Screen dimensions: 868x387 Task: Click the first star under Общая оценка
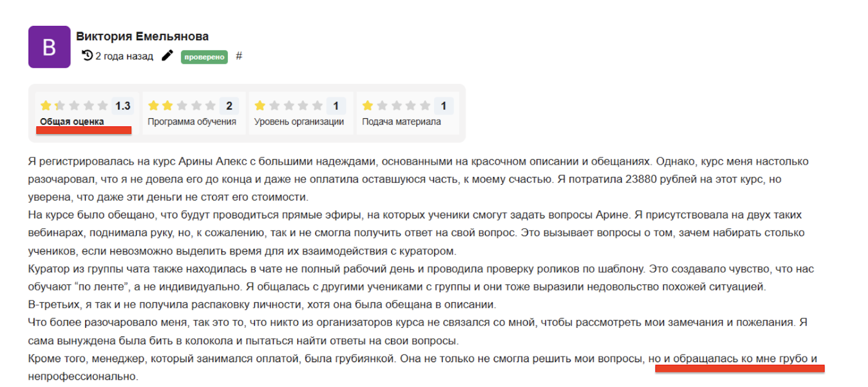46,105
